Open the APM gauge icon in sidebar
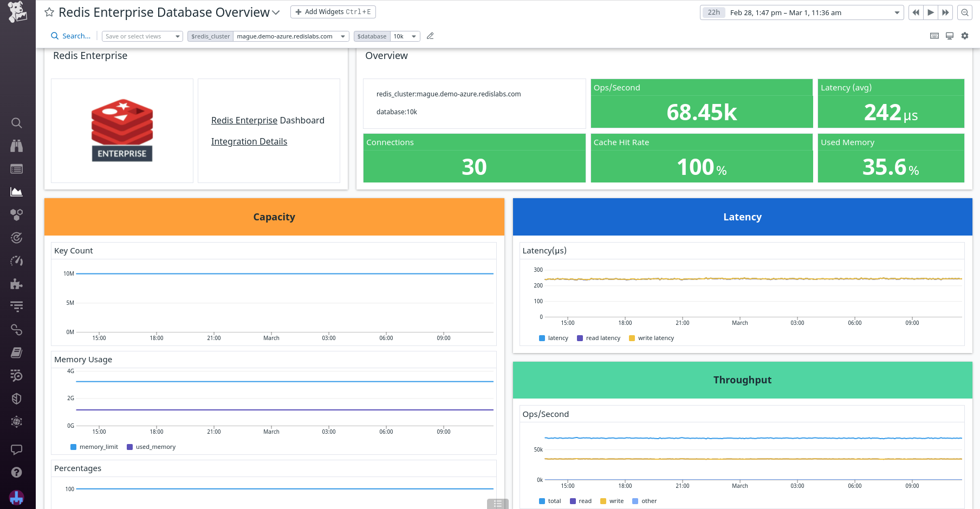980x509 pixels. coord(17,260)
